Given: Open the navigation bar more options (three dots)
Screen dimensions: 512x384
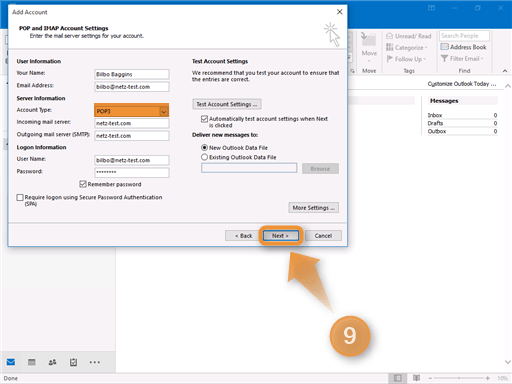Looking at the screenshot, I should coord(95,362).
